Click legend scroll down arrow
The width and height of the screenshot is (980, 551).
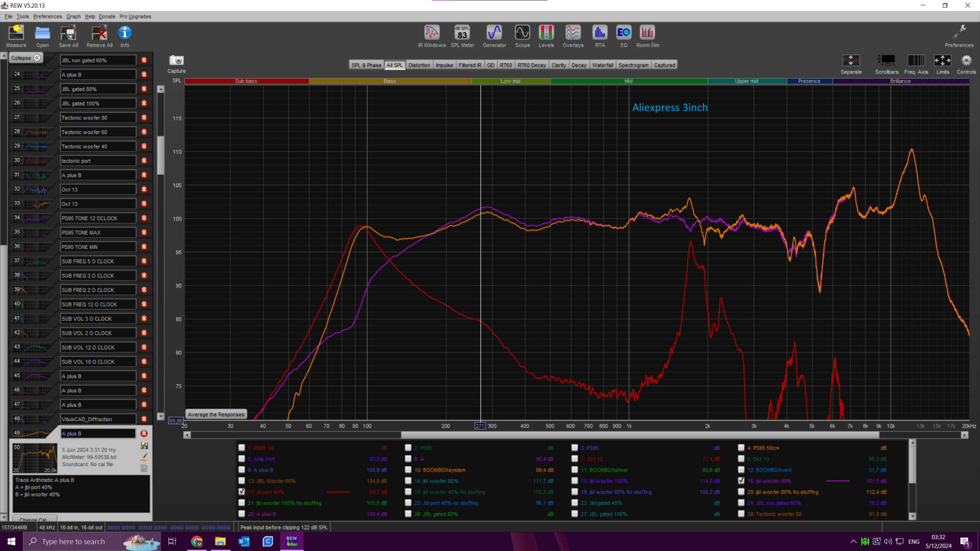tap(912, 516)
